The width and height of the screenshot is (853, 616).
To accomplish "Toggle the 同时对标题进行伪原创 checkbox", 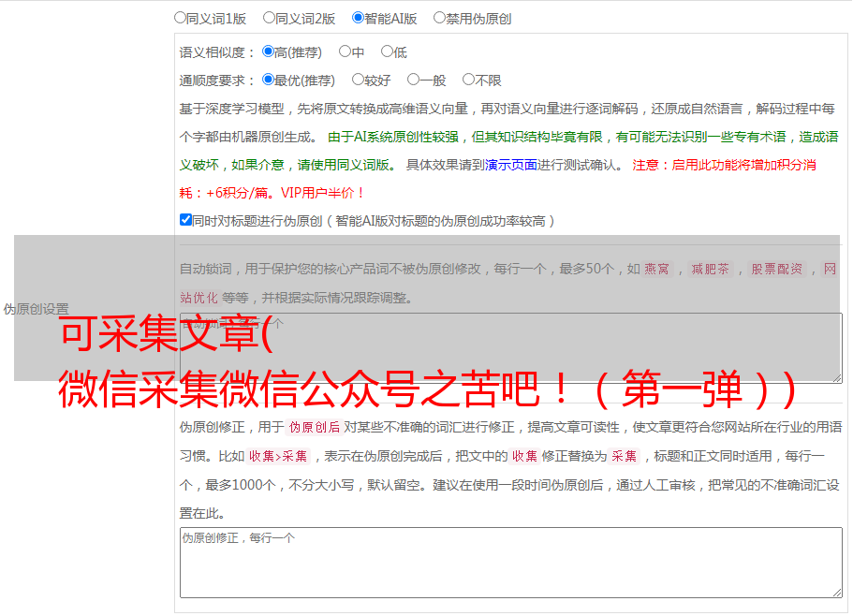I will tap(185, 220).
